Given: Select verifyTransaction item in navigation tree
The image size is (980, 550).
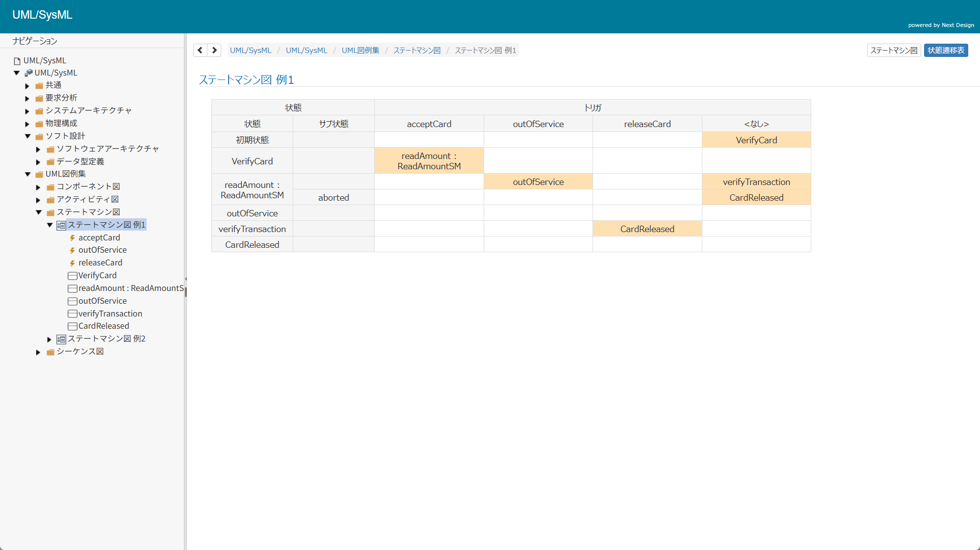Looking at the screenshot, I should (110, 314).
